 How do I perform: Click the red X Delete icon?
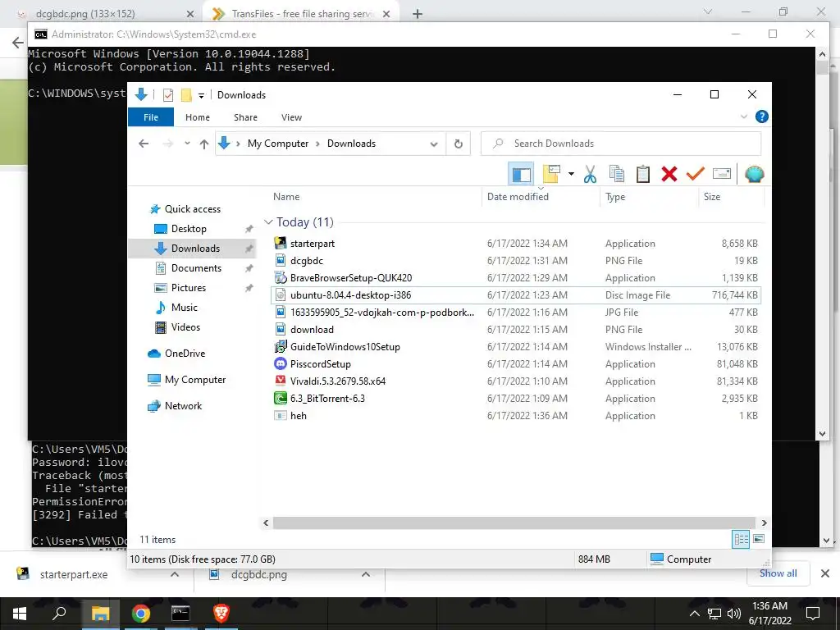669,174
